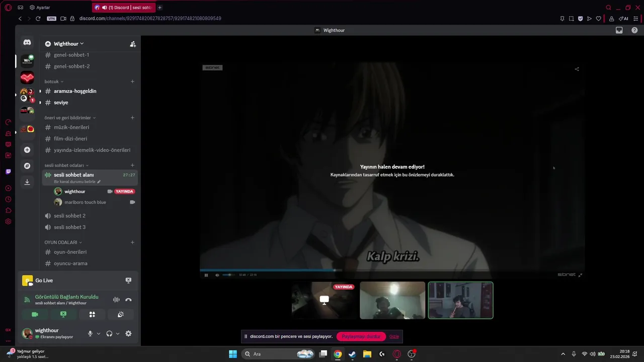Collapse öneri ve geri bildirimler category

click(70, 118)
